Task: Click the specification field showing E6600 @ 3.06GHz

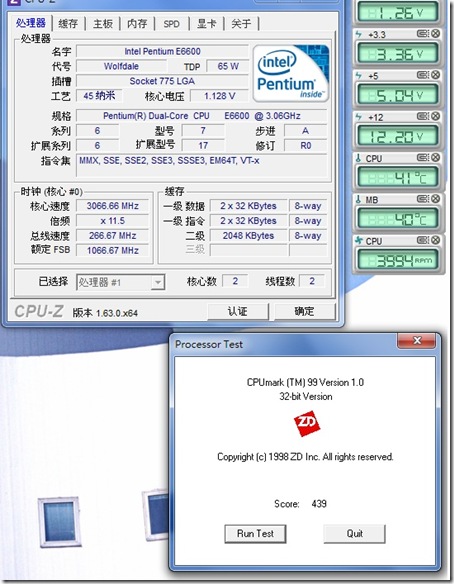Action: 201,116
